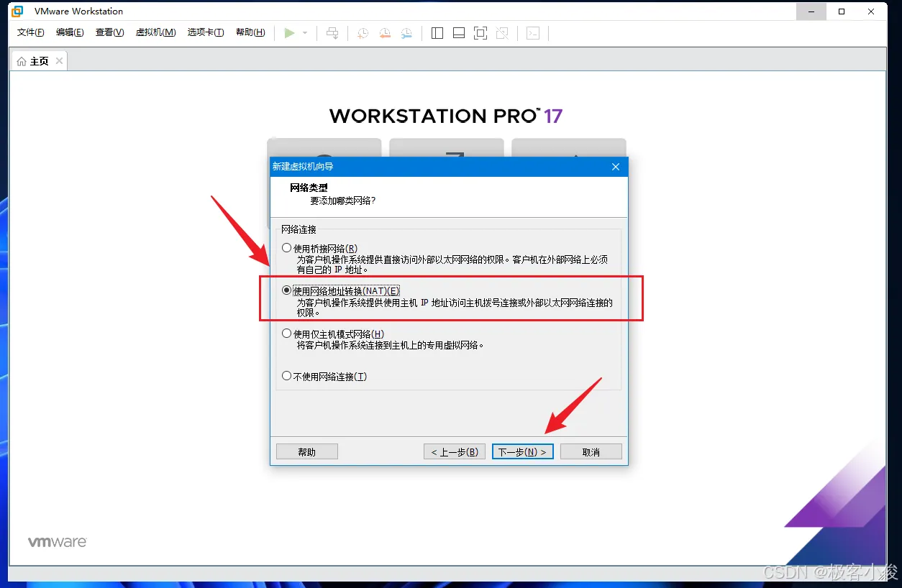Switch to the 主页 tab
This screenshot has width=902, height=588.
pos(39,61)
